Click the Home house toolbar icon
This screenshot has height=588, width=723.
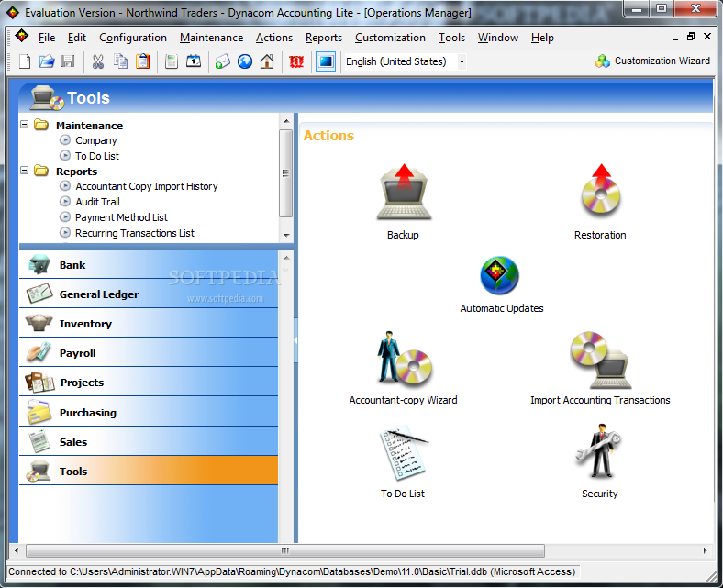coord(267,61)
